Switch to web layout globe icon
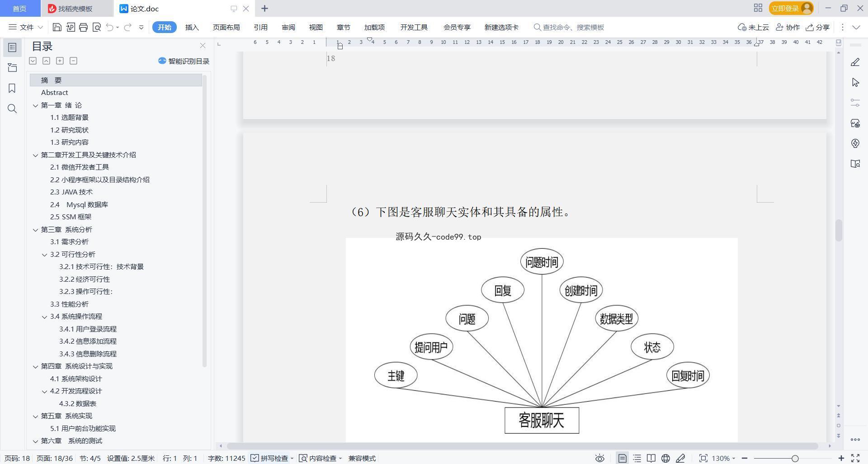Screen dimensions: 868x464 [665, 458]
